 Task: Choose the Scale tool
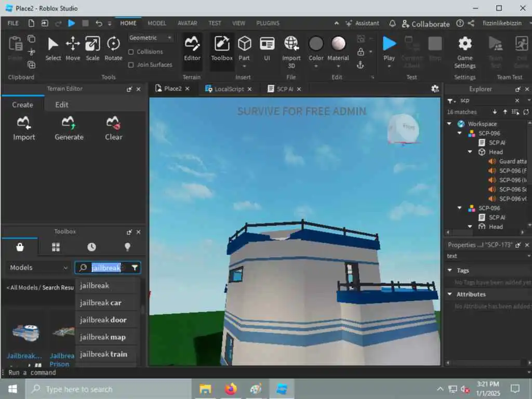click(x=92, y=49)
